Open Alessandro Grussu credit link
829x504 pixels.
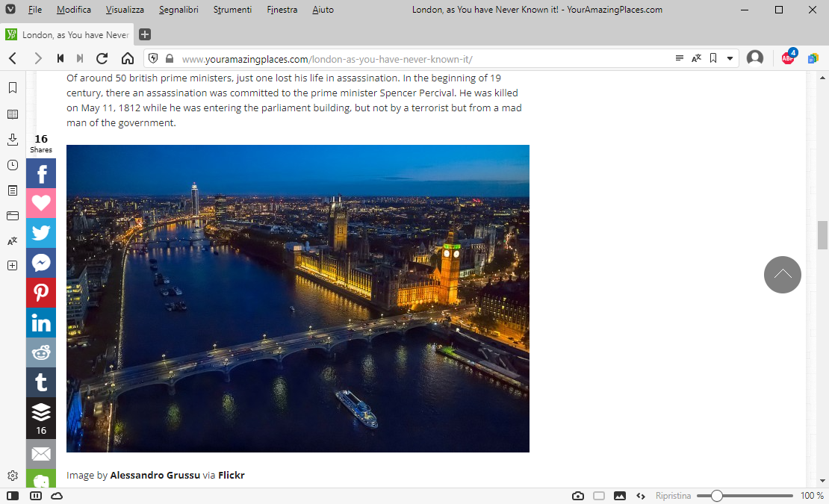[155, 475]
